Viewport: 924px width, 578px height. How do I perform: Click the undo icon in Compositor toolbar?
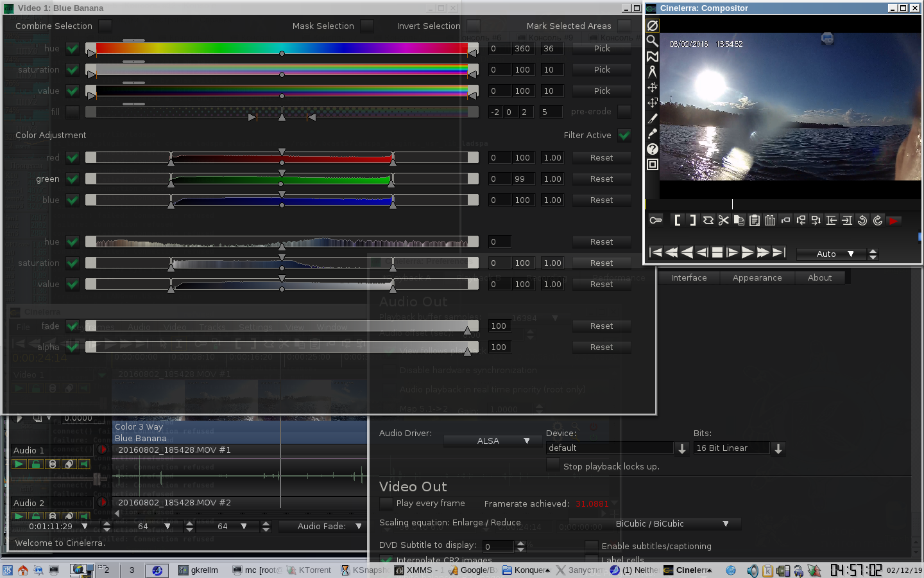[862, 220]
